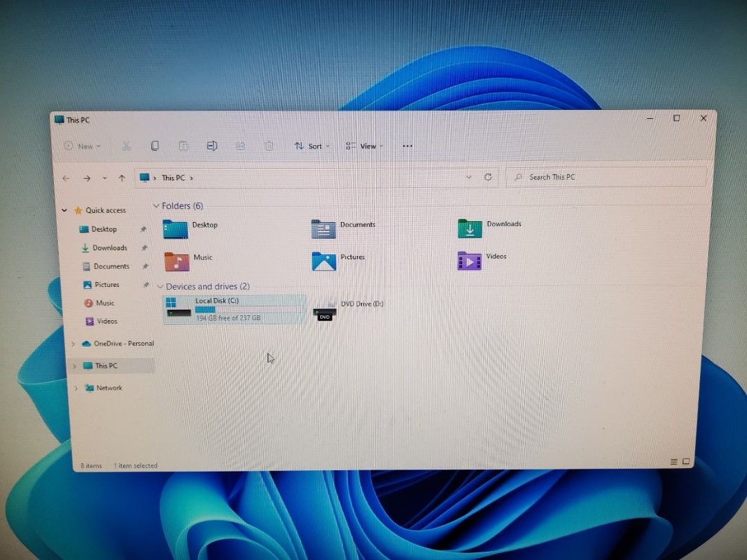Screen dimensions: 747x560
Task: Open the View dropdown menu
Action: [365, 146]
